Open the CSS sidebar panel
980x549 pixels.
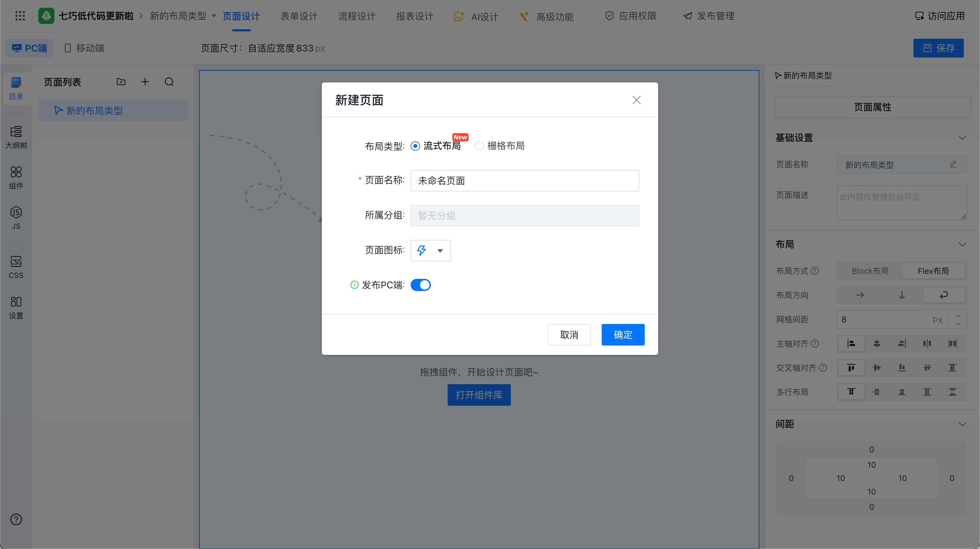coord(16,267)
